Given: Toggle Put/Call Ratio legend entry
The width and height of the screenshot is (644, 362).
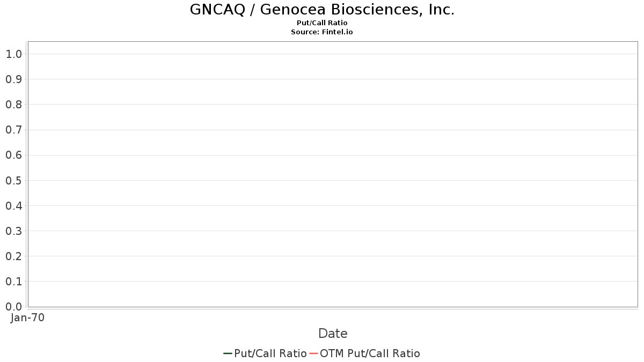Looking at the screenshot, I should [x=265, y=353].
